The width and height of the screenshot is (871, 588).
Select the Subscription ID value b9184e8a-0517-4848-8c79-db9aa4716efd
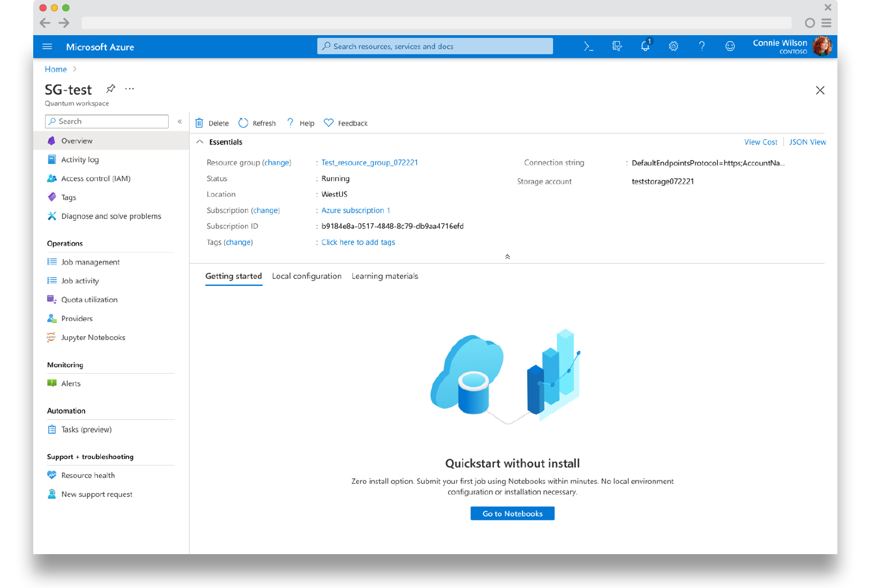(x=392, y=227)
